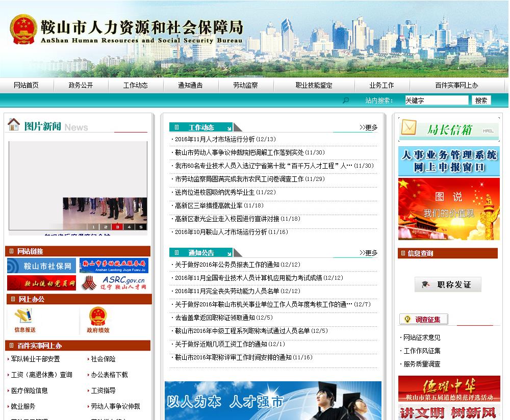Open 网站首页 in navigation bar
The image size is (510, 420).
(x=26, y=85)
